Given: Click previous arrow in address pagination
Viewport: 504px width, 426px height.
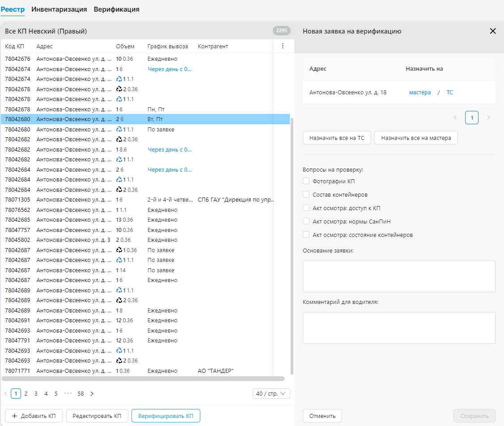Looking at the screenshot, I should [455, 118].
